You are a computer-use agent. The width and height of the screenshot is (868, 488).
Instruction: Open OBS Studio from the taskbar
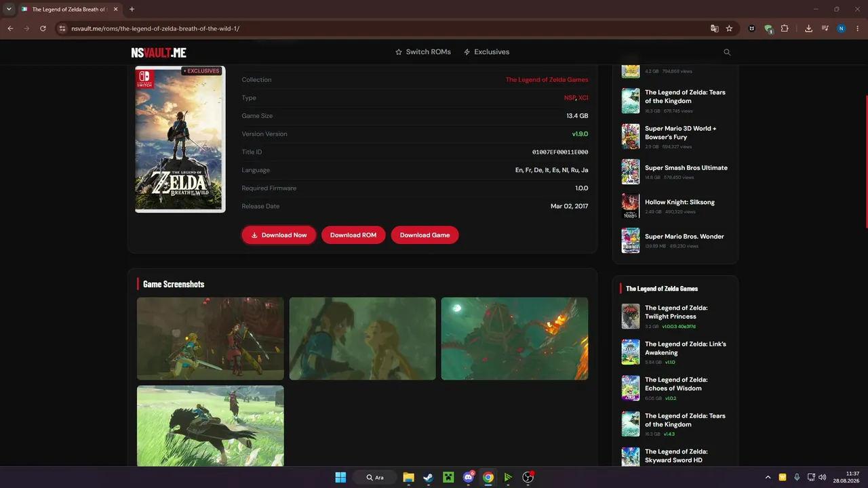pos(528,477)
